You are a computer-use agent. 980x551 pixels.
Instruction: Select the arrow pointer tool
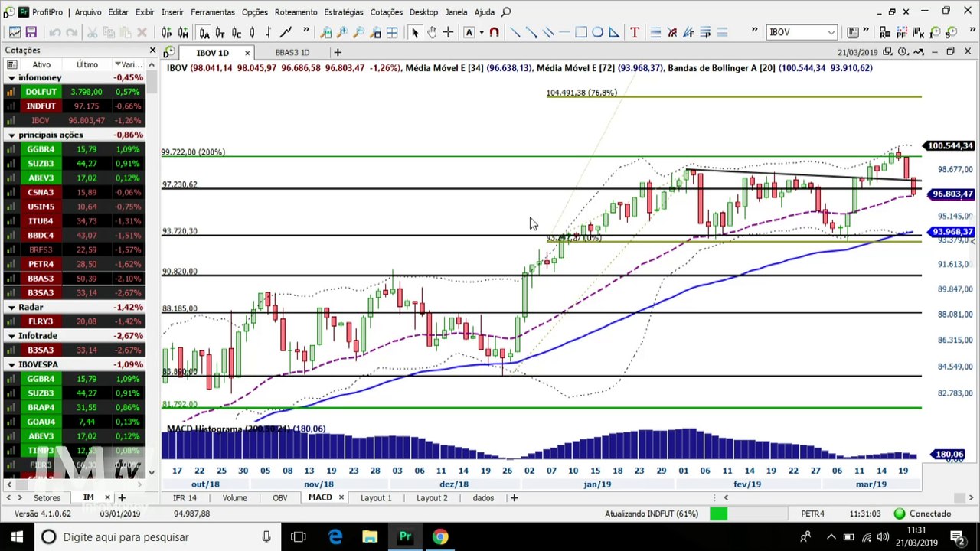point(415,32)
